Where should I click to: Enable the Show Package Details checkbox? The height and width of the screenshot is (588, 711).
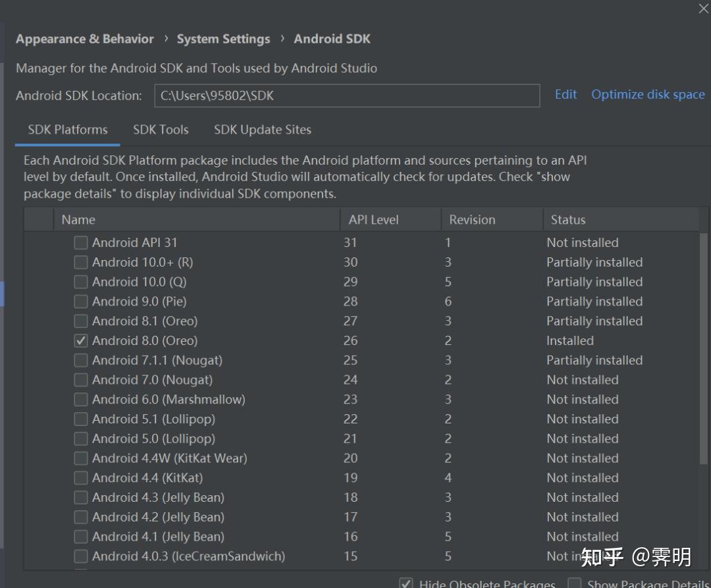[x=575, y=583]
